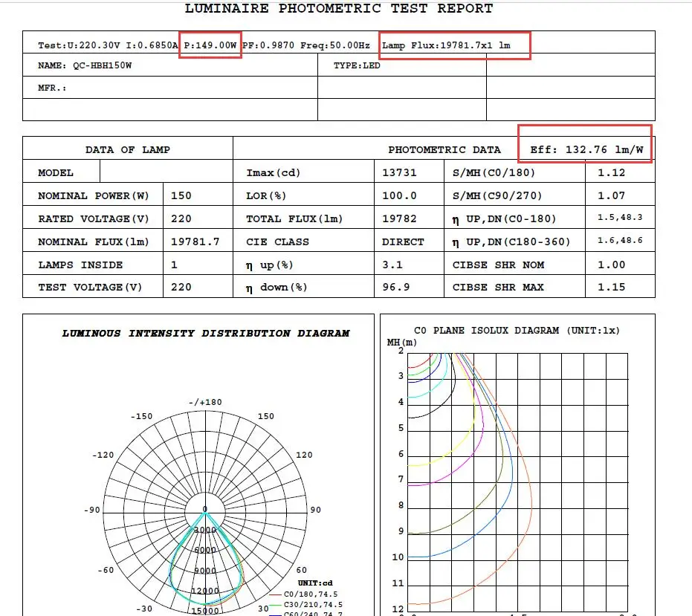This screenshot has height=616, width=692.
Task: Click the "η down(%)" label
Action: [x=277, y=288]
